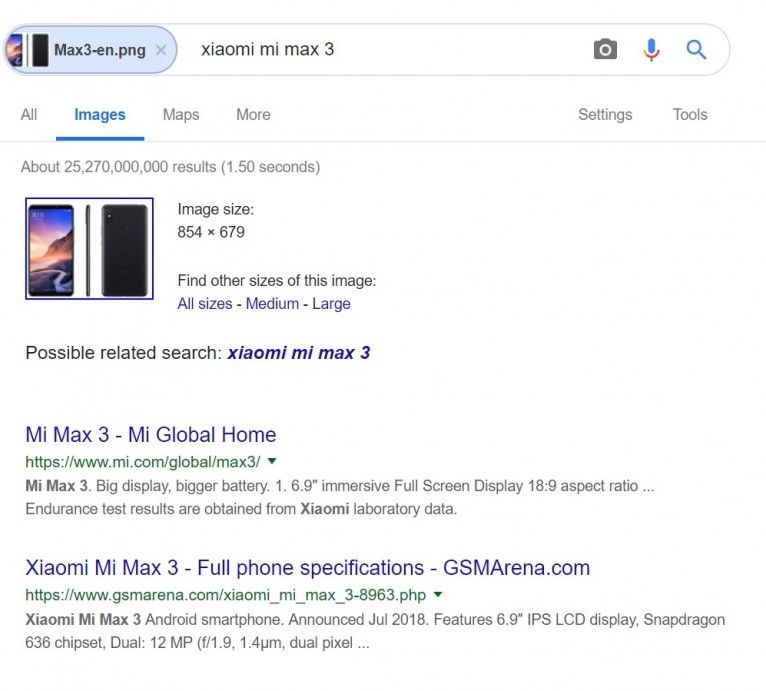
Task: Open the Maps tab
Action: (181, 114)
